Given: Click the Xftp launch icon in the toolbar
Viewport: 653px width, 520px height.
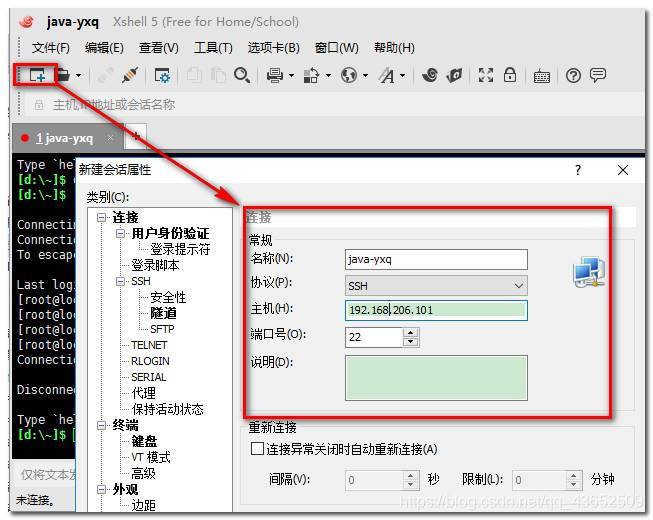Looking at the screenshot, I should (x=454, y=75).
